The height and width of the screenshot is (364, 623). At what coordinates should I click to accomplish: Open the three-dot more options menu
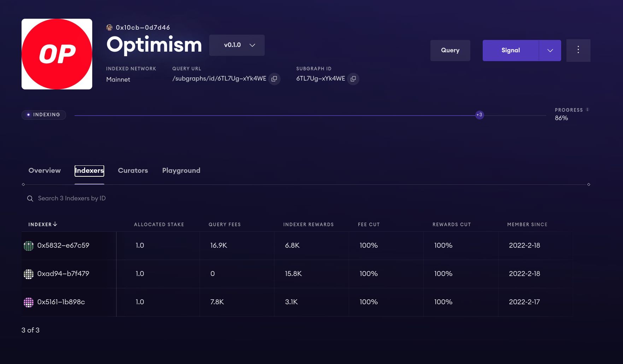(x=578, y=50)
